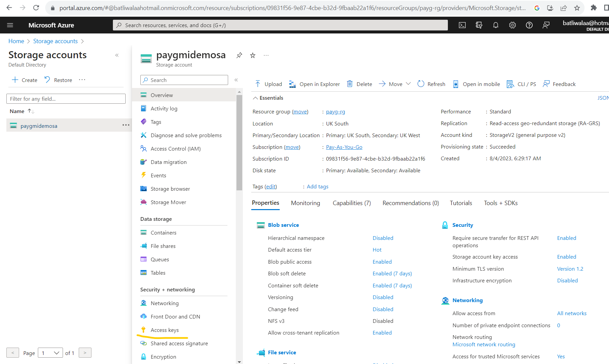
Task: Click the Filter for any field box
Action: pyautogui.click(x=66, y=99)
